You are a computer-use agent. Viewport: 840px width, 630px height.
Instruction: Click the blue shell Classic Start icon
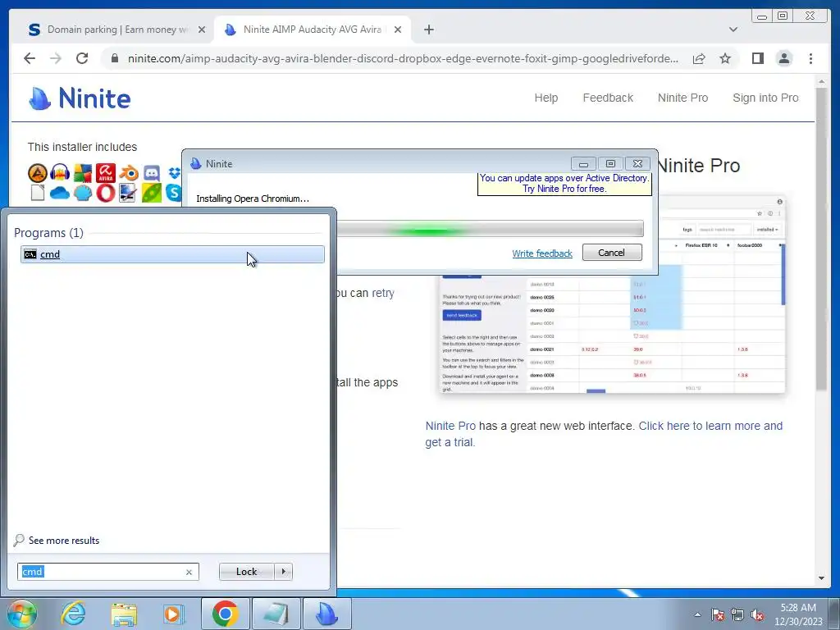click(83, 193)
